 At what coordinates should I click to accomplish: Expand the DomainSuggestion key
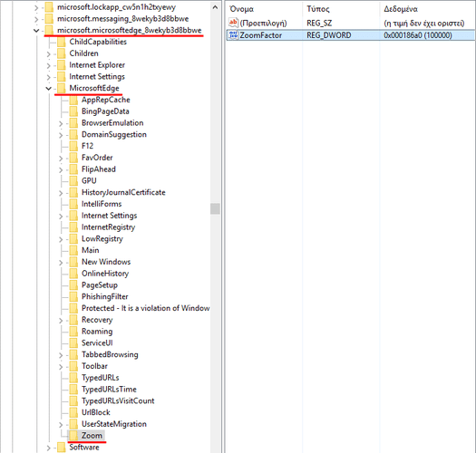click(61, 135)
